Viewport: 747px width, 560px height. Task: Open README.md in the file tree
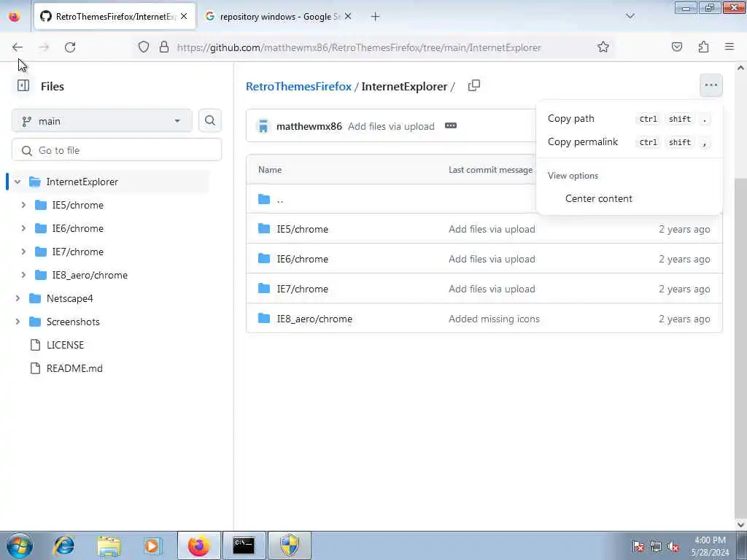[x=74, y=368]
